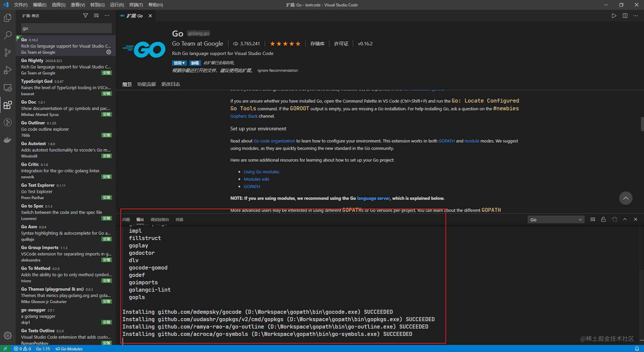Click the Using Go modules link
644x352 pixels.
pos(261,172)
